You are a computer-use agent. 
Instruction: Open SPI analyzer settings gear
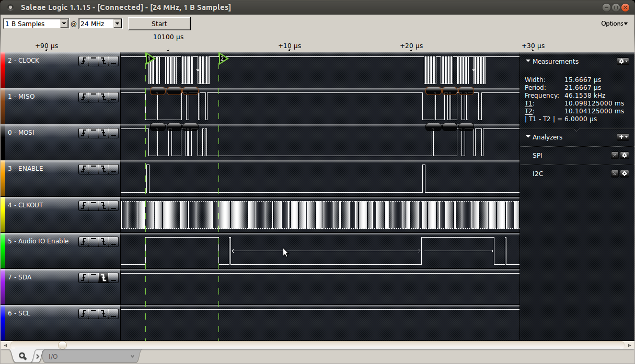tap(624, 155)
